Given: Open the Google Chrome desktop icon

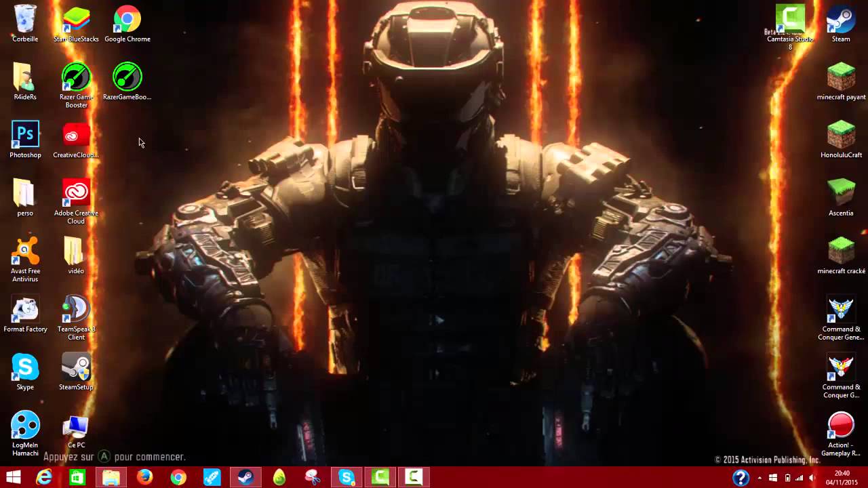Looking at the screenshot, I should click(127, 20).
